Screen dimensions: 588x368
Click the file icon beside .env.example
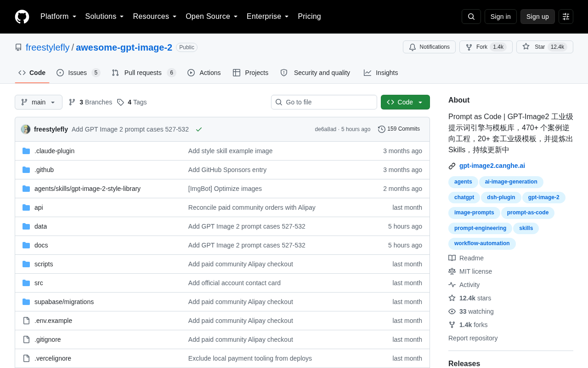click(x=26, y=321)
